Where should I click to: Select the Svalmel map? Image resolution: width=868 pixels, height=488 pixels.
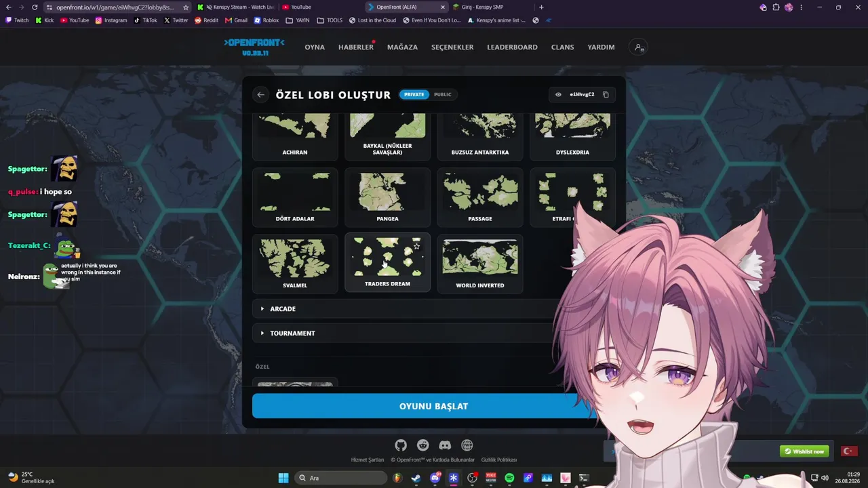coord(295,264)
